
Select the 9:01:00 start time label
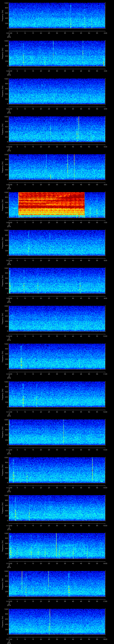[x=9, y=33]
